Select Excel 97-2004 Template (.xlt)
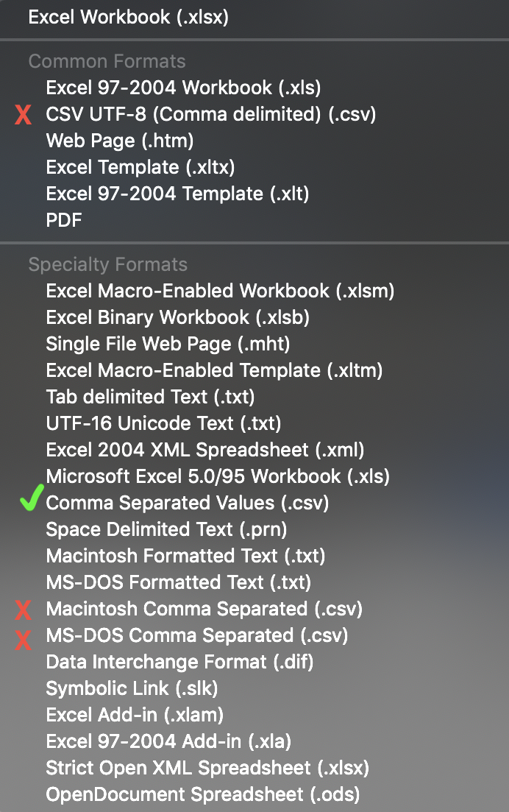 coord(177,194)
